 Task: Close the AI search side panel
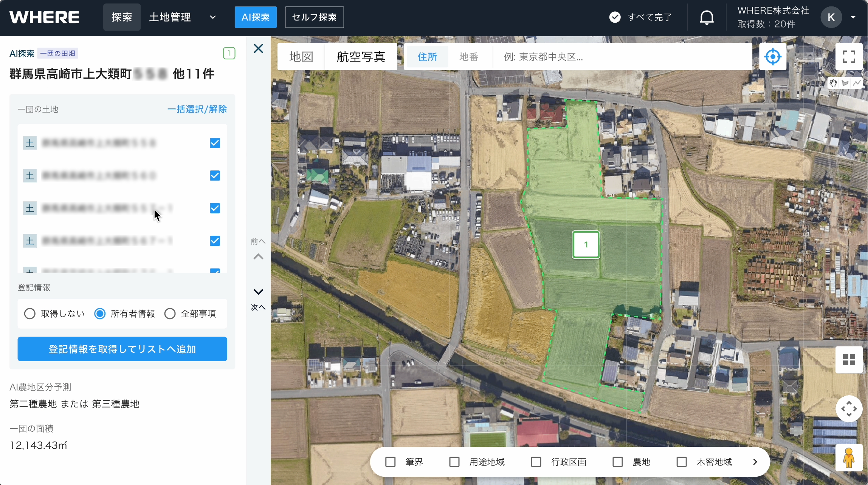click(x=258, y=49)
